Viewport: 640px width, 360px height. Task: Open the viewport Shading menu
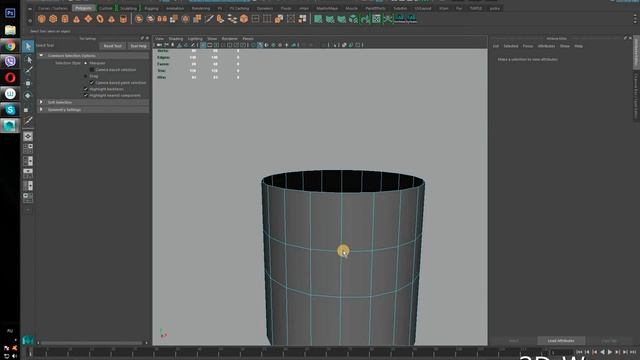pos(176,39)
